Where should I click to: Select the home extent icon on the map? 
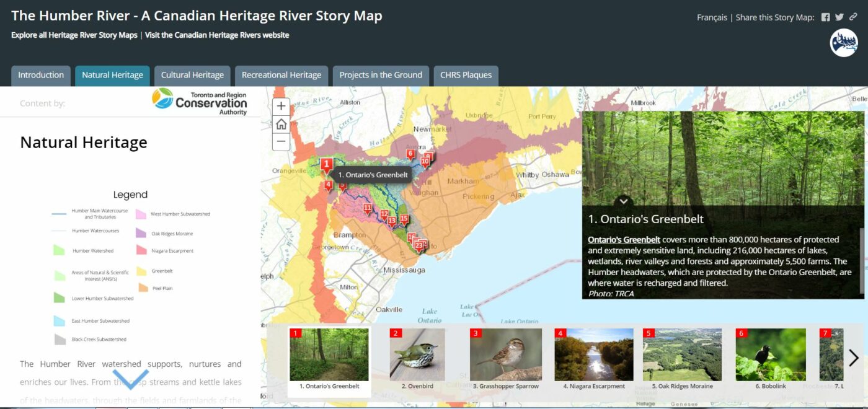281,124
